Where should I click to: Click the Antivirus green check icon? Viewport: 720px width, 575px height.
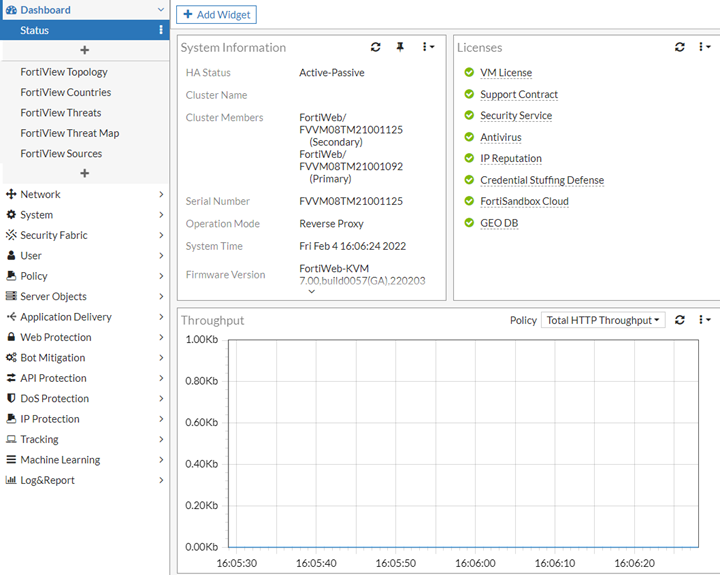click(469, 136)
